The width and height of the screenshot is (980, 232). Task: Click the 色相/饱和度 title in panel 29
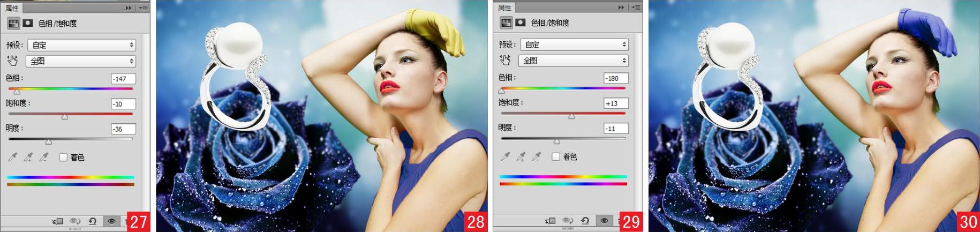(550, 23)
